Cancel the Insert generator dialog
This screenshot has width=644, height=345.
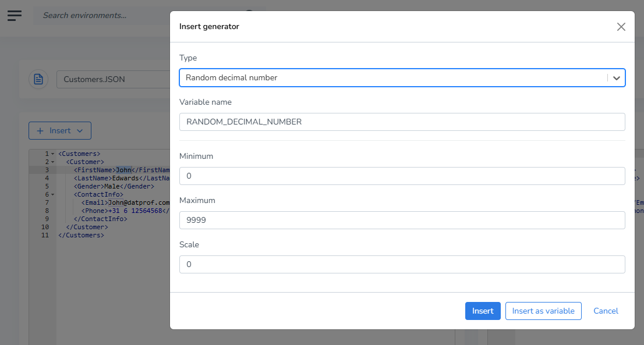click(606, 311)
